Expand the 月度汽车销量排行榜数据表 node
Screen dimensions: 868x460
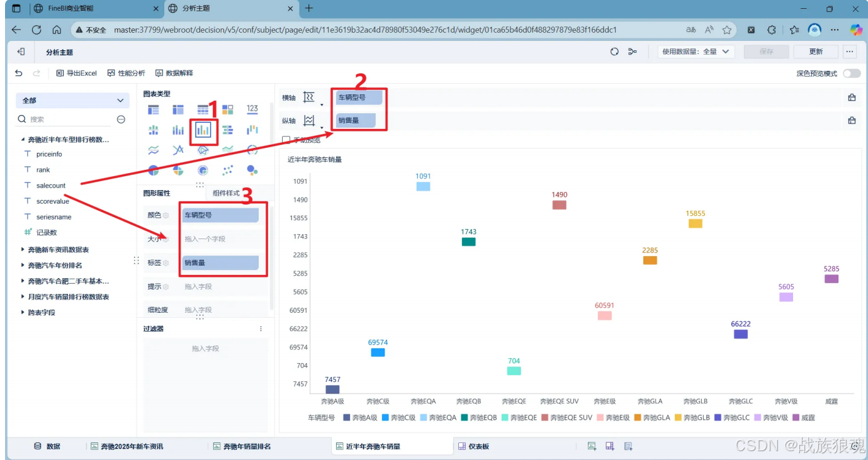click(23, 297)
